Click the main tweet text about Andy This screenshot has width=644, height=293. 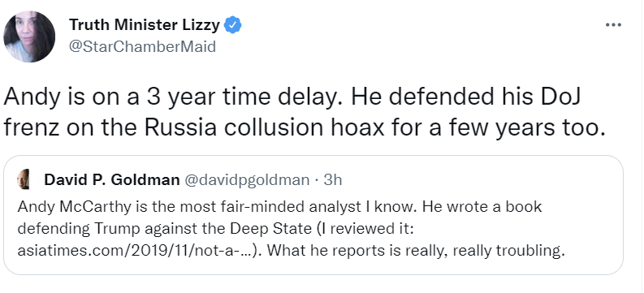pos(305,114)
